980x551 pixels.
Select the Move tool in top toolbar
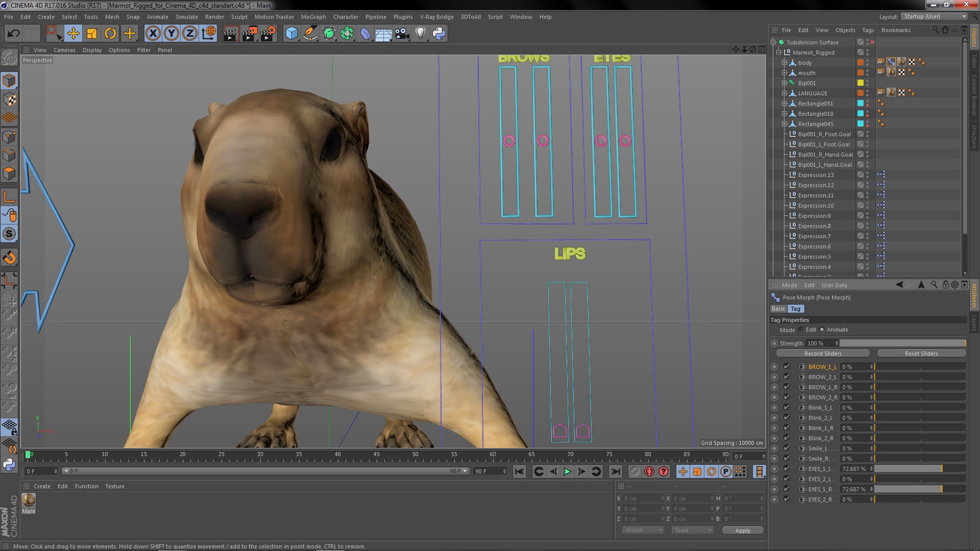click(x=73, y=34)
